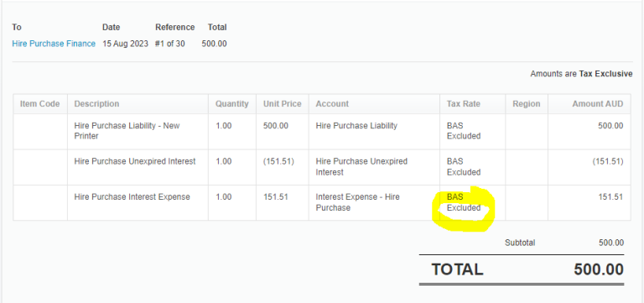Click amount 500.00 in the liability row

pyautogui.click(x=610, y=126)
